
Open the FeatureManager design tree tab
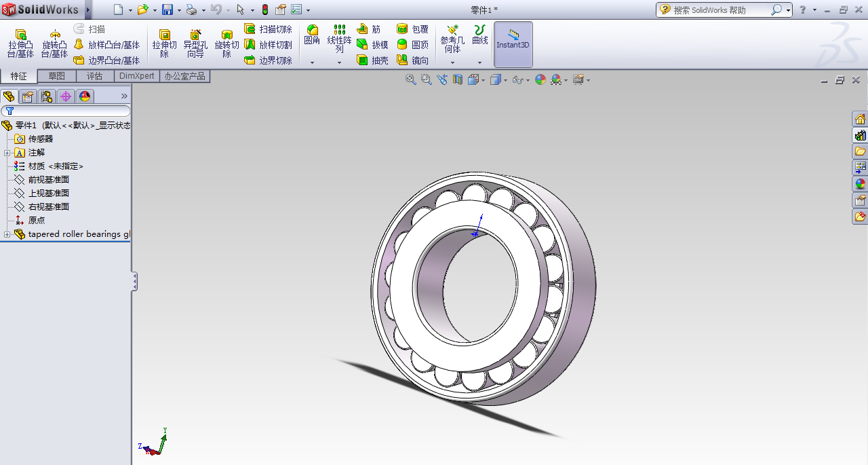point(9,96)
